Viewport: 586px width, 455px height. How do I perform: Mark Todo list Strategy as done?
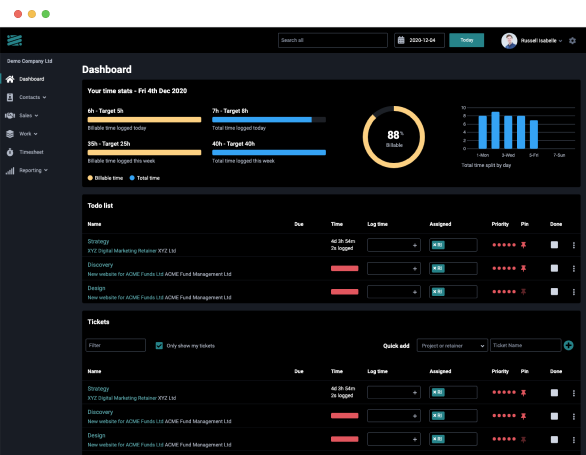tap(554, 245)
